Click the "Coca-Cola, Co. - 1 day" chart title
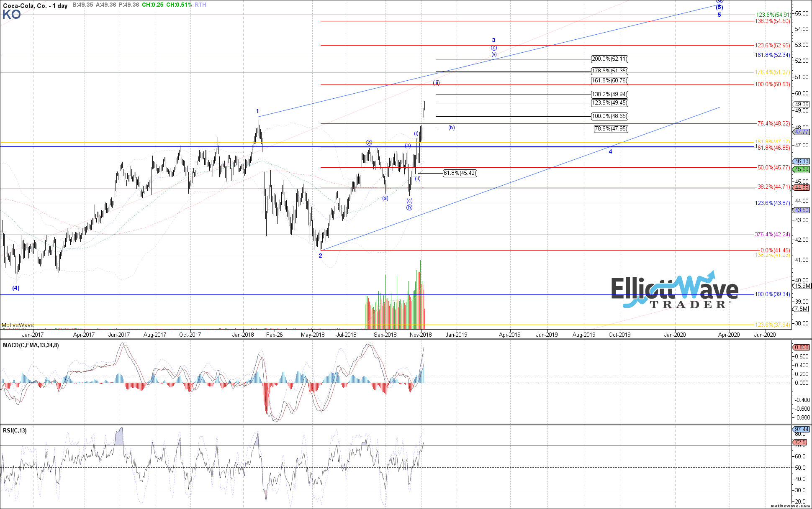The width and height of the screenshot is (812, 509). pos(35,5)
